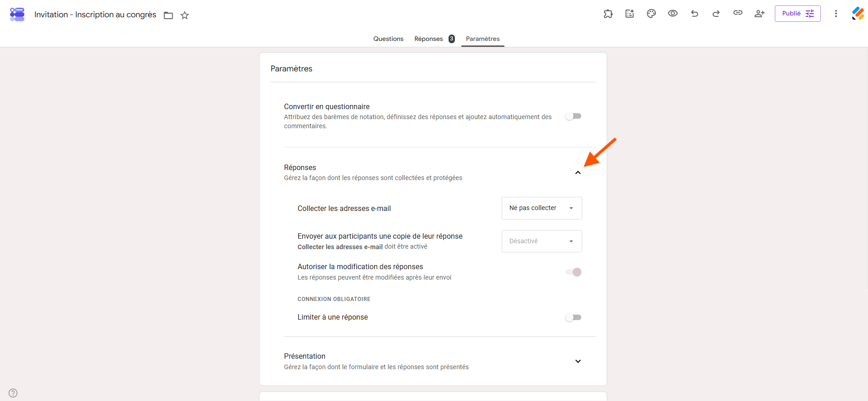This screenshot has height=401, width=868.
Task: Open the Ne pas collecter dropdown
Action: [542, 208]
